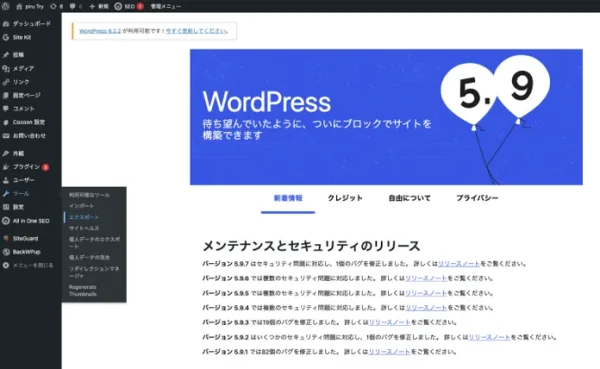Choose サイトヘルス in the tools submenu
The width and height of the screenshot is (600, 369).
[x=84, y=228]
